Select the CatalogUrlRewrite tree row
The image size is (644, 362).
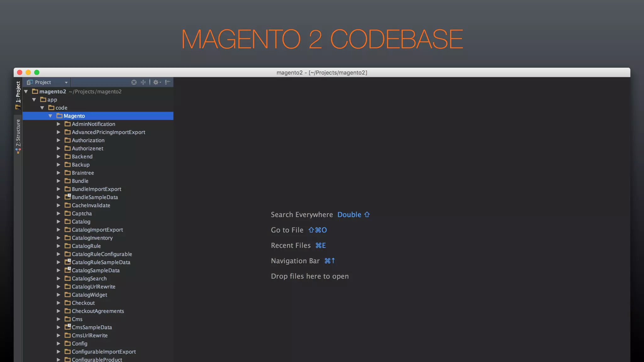98,287
